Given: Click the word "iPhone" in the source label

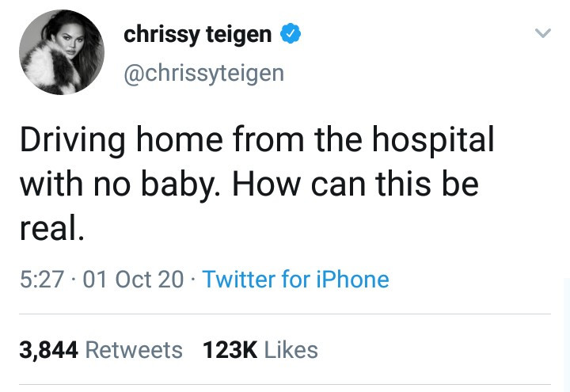Looking at the screenshot, I should 352,280.
